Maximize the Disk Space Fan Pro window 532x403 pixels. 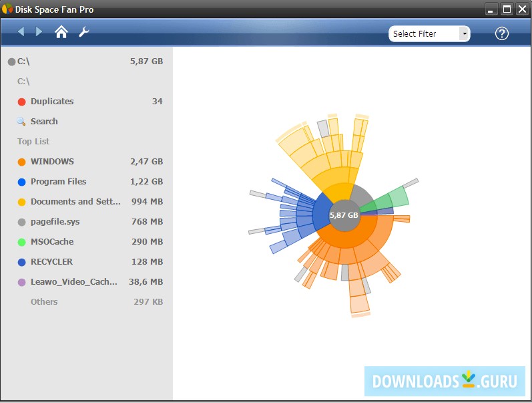pos(507,9)
